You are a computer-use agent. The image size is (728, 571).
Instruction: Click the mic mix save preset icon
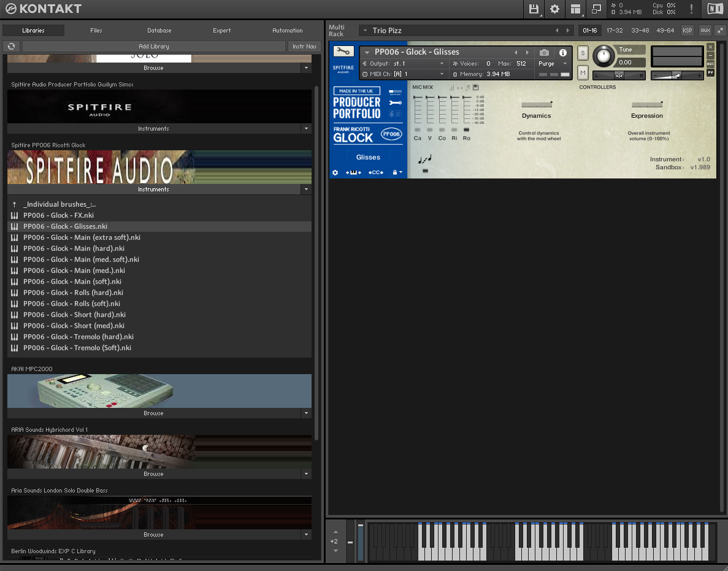(x=475, y=87)
